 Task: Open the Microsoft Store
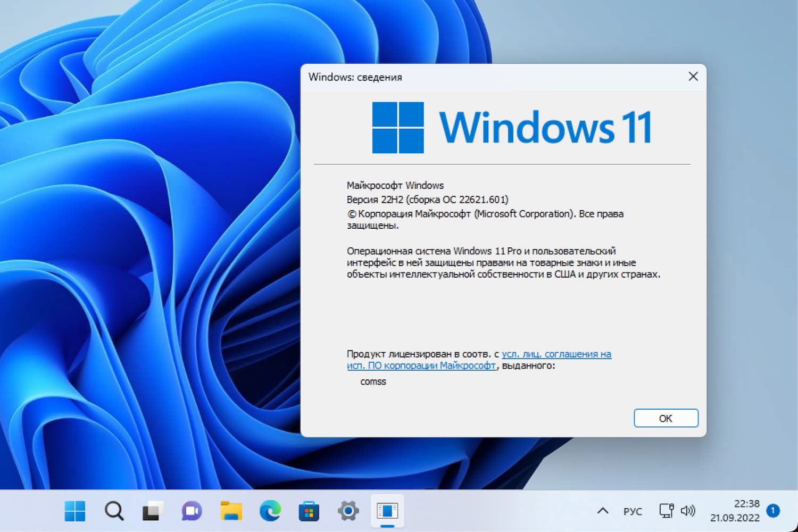(309, 511)
